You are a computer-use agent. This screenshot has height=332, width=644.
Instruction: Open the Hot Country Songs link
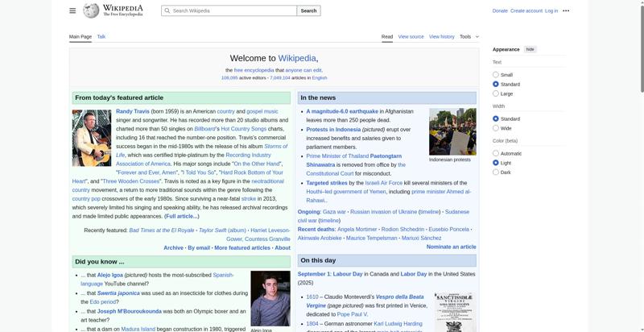coord(244,129)
